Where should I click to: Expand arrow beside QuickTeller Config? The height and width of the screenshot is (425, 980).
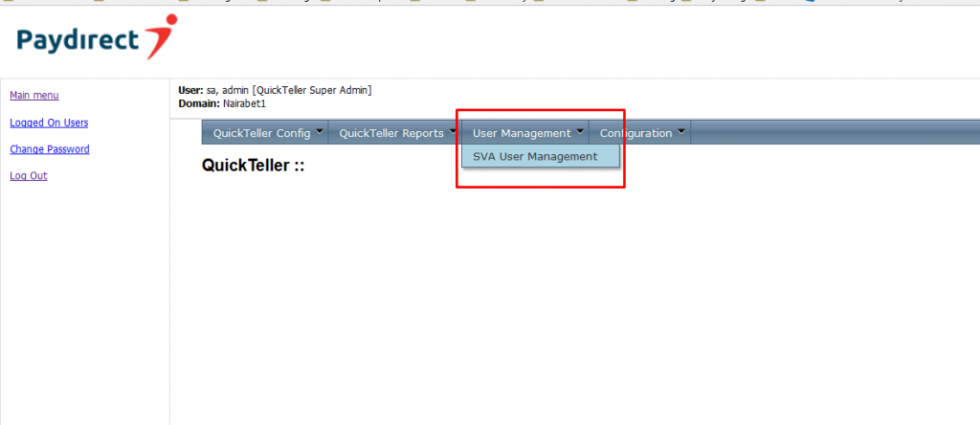tap(320, 131)
